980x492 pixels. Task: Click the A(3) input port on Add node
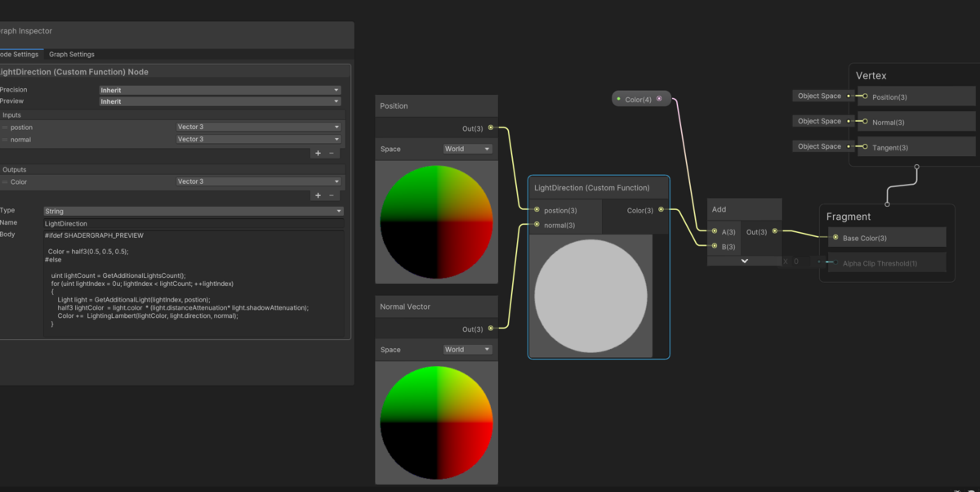[x=715, y=231]
